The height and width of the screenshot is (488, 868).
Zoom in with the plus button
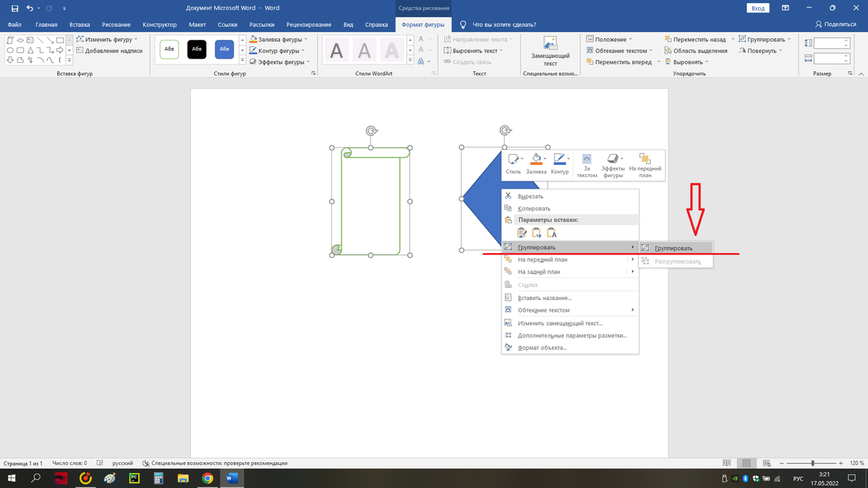point(841,463)
